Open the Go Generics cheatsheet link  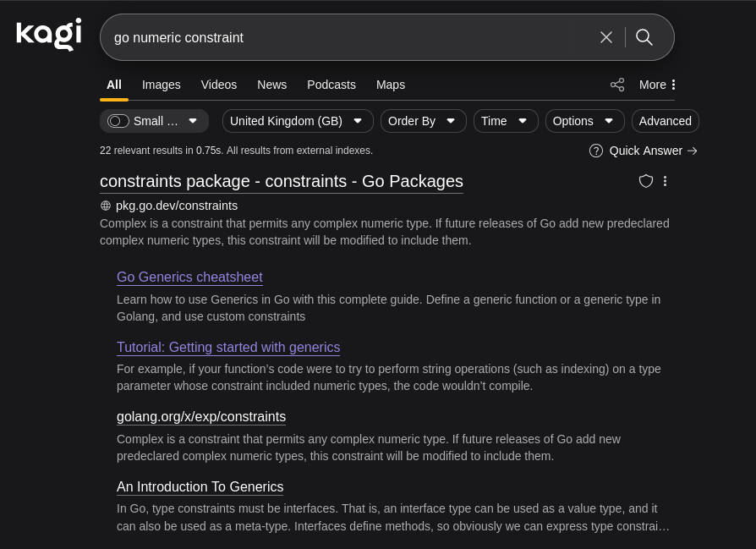[189, 277]
